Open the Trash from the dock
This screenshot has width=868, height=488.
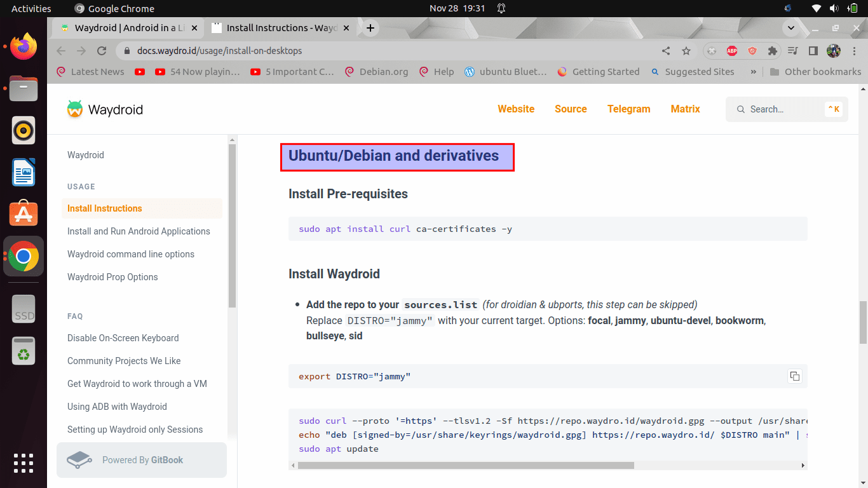pyautogui.click(x=24, y=351)
